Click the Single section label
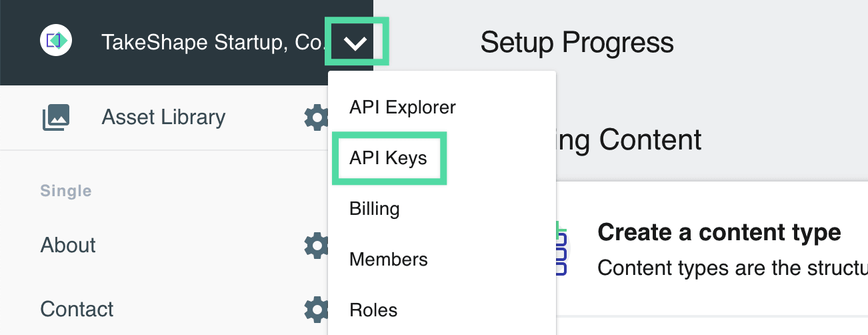The height and width of the screenshot is (335, 868). click(66, 191)
